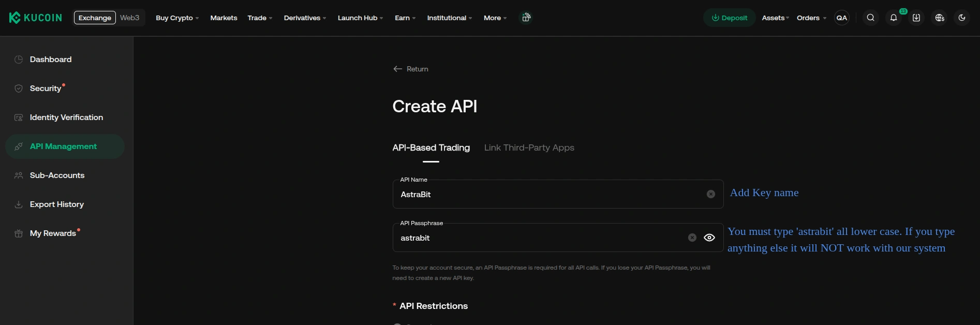Clear the API Passphrase field
This screenshot has width=980, height=325.
pos(692,238)
